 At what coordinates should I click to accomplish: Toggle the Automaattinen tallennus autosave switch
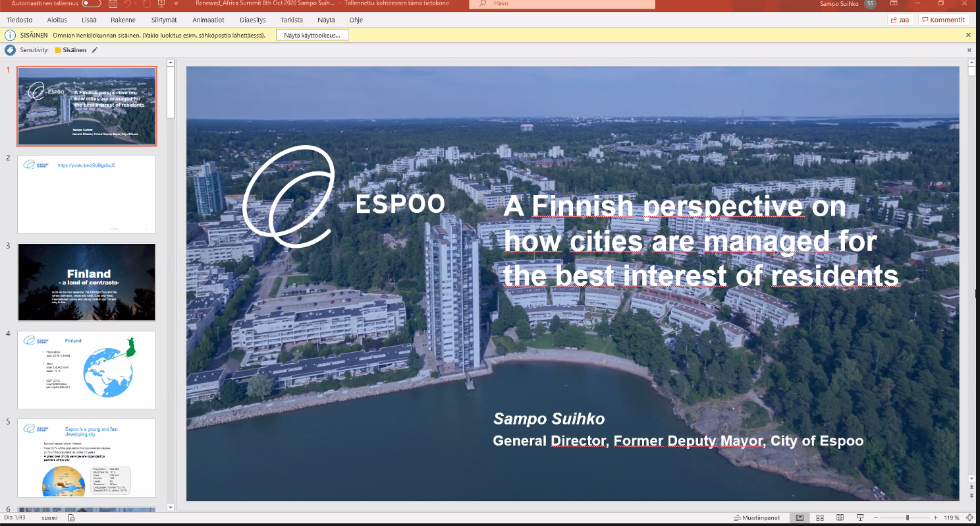(91, 3)
